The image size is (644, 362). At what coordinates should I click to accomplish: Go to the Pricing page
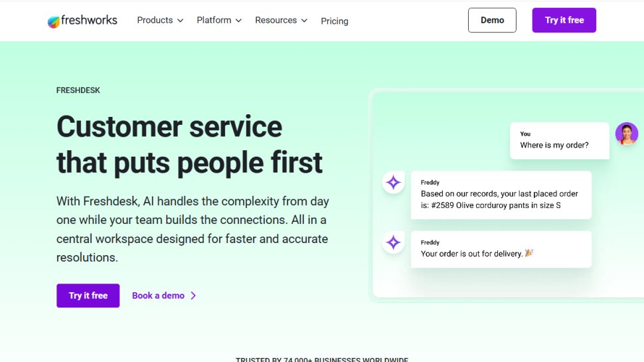(335, 21)
